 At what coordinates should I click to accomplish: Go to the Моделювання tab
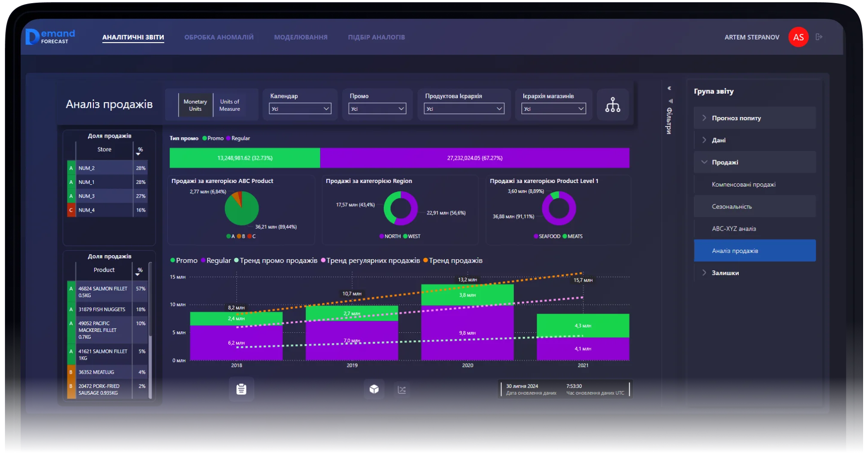click(301, 37)
